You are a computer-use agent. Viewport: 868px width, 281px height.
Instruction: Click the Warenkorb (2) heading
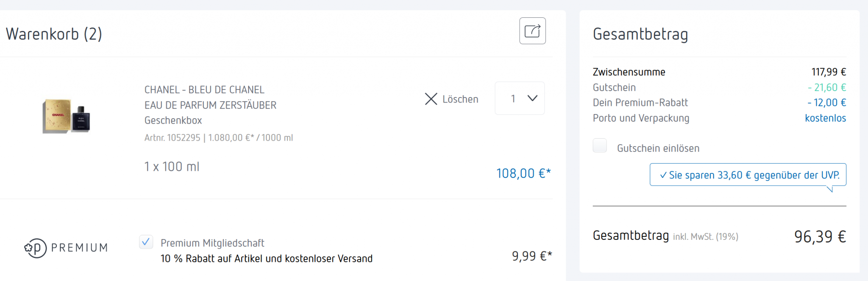click(54, 34)
